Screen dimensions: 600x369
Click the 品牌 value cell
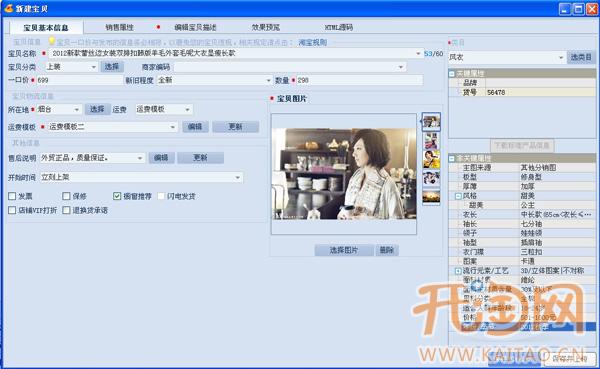pos(541,83)
